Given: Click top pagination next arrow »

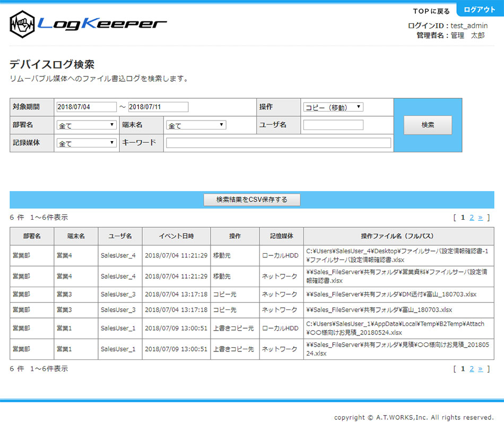Looking at the screenshot, I should coord(480,218).
